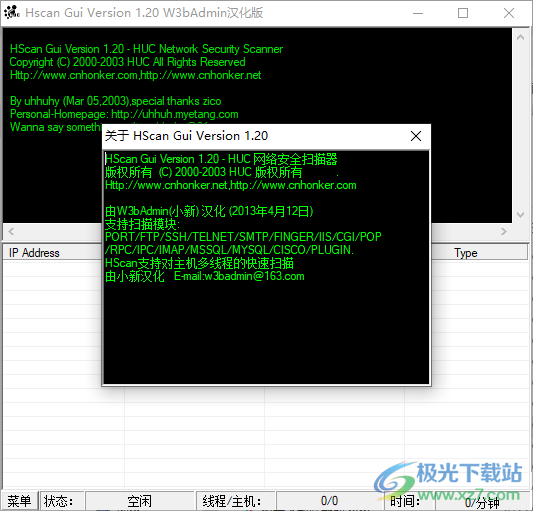Click the Http://www.cnhonker.com log line in main window

[135, 75]
